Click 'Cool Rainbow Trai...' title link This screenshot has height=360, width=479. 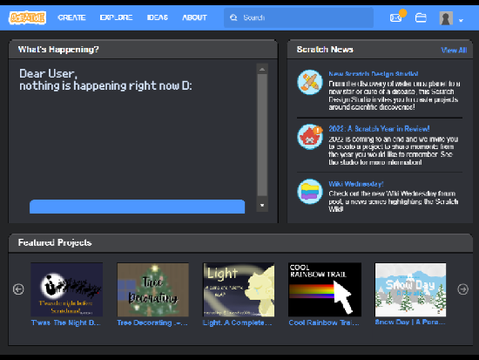[324, 323]
